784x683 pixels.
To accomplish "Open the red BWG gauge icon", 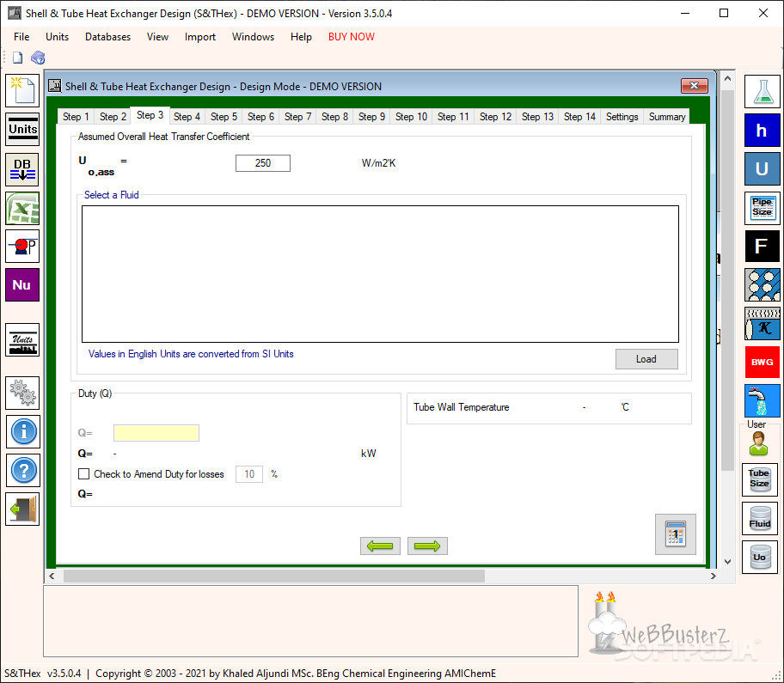I will point(762,363).
